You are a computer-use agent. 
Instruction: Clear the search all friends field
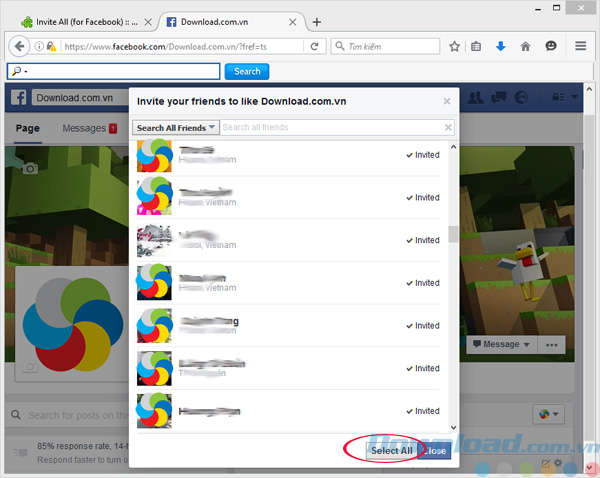click(448, 127)
